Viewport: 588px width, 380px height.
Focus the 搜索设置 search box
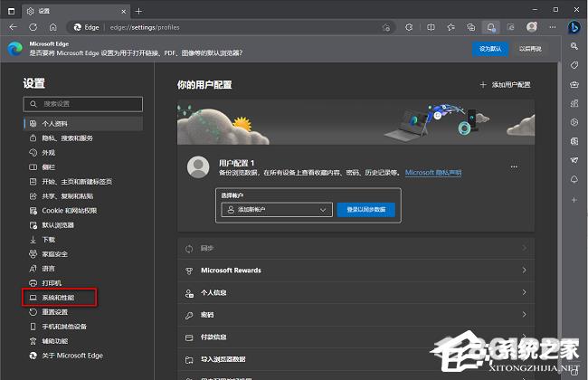[83, 104]
